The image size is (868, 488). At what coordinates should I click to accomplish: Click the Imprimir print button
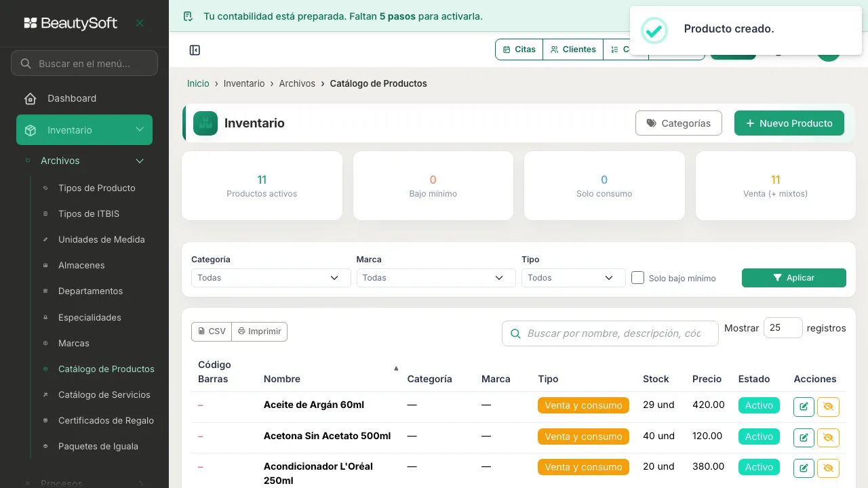260,331
